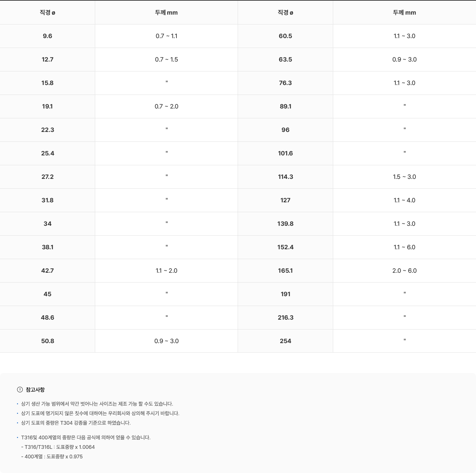Click the 0.7 ~ 1.1 thickness cell
The width and height of the screenshot is (476, 473).
[166, 36]
